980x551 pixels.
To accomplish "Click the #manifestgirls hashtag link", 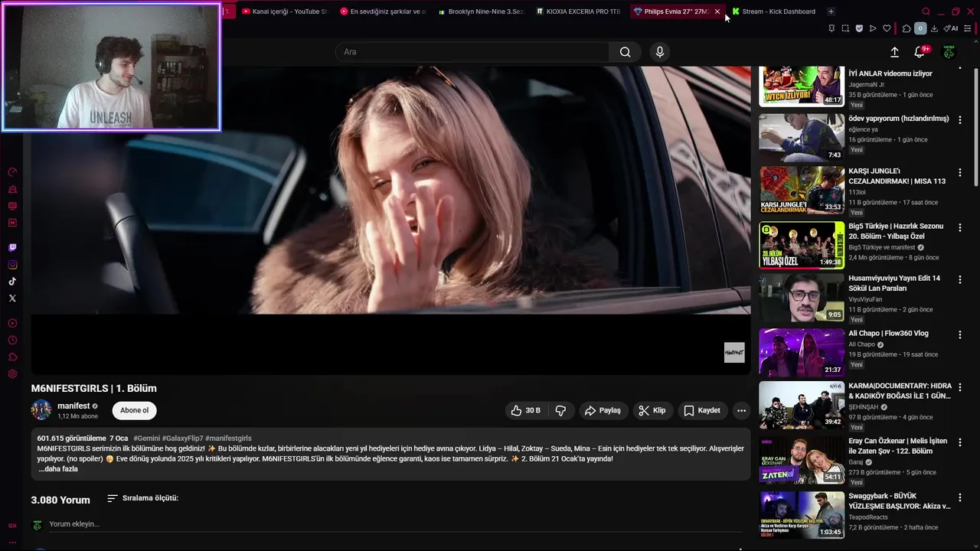I will click(x=228, y=439).
